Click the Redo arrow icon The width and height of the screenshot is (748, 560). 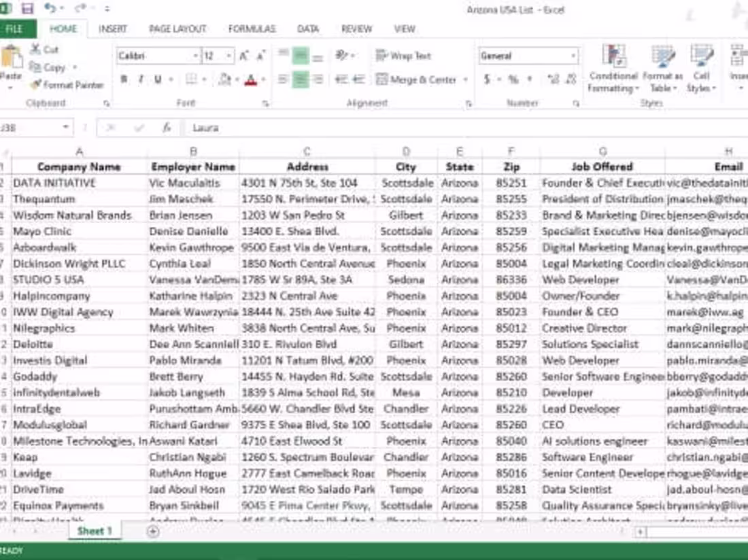point(81,7)
